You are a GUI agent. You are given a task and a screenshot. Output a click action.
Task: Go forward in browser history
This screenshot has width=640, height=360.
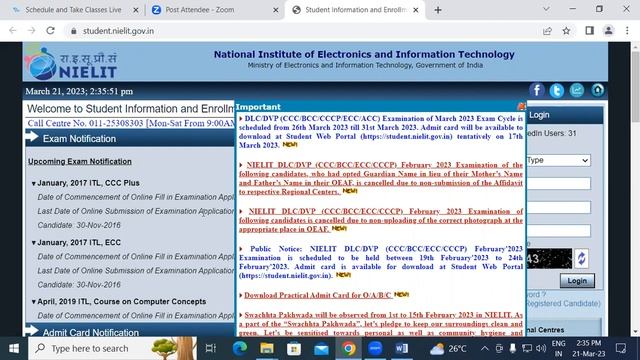click(x=31, y=31)
